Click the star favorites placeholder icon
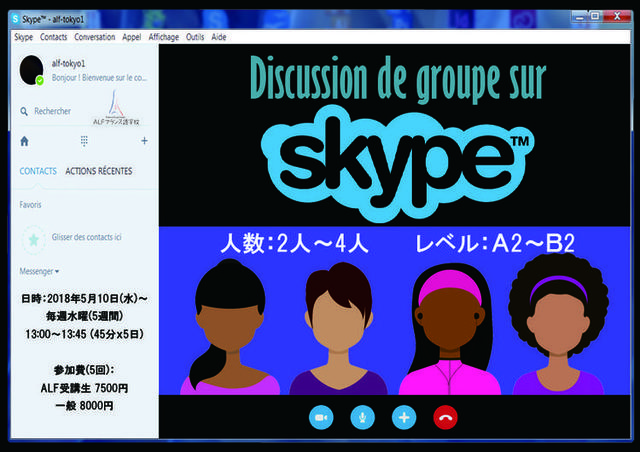 [x=33, y=240]
